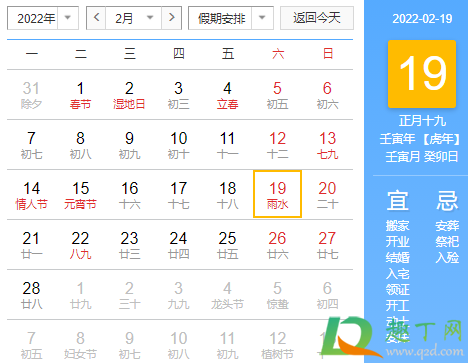Image resolution: width=468 pixels, height=363 pixels.
Task: Select February 7 初七
Action: [31, 145]
